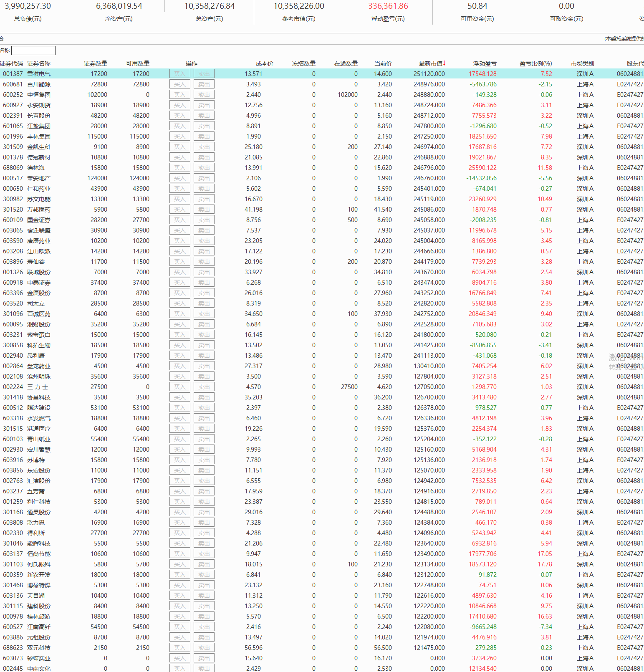This screenshot has width=644, height=672.
Task: Click 买入 button for 丰林集团
Action: click(180, 136)
